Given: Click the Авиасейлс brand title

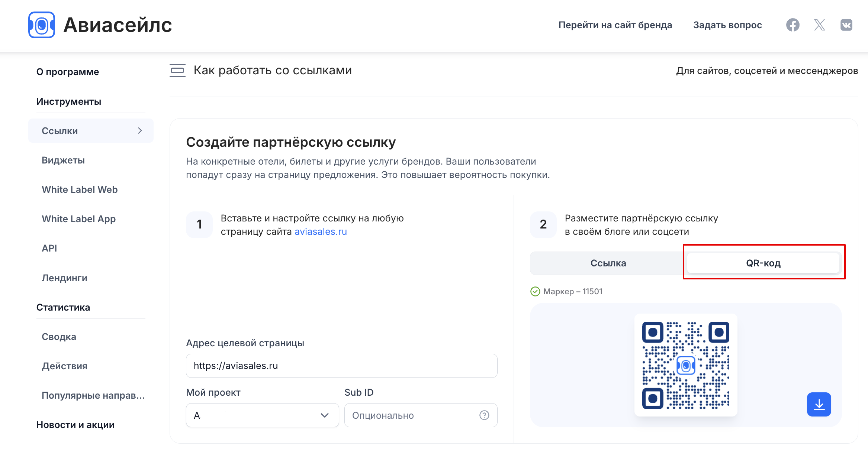Looking at the screenshot, I should point(118,25).
